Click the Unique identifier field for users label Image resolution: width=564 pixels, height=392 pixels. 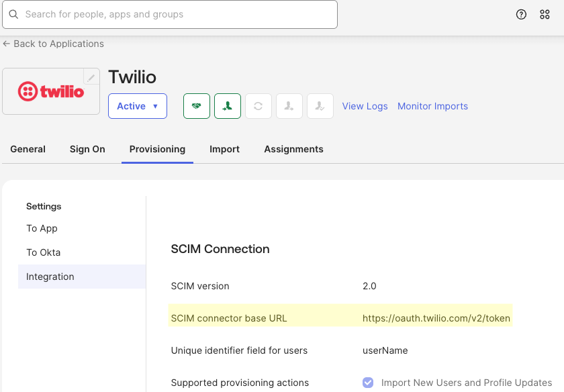tap(239, 350)
